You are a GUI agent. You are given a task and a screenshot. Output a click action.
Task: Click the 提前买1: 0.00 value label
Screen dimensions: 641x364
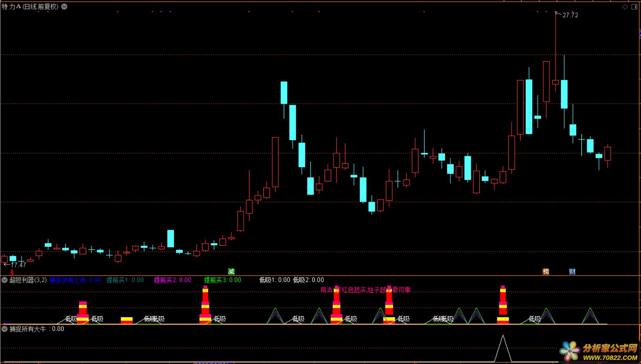[125, 280]
